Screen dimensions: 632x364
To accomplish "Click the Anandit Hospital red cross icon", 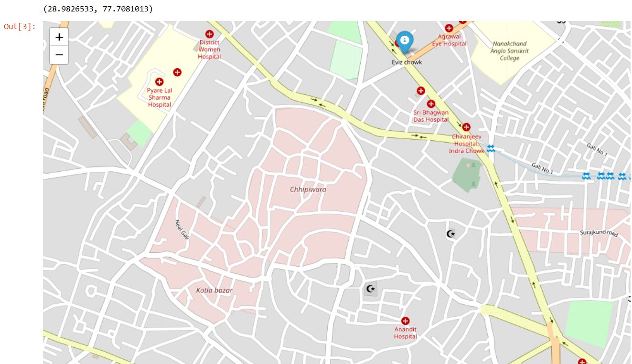I will (406, 321).
